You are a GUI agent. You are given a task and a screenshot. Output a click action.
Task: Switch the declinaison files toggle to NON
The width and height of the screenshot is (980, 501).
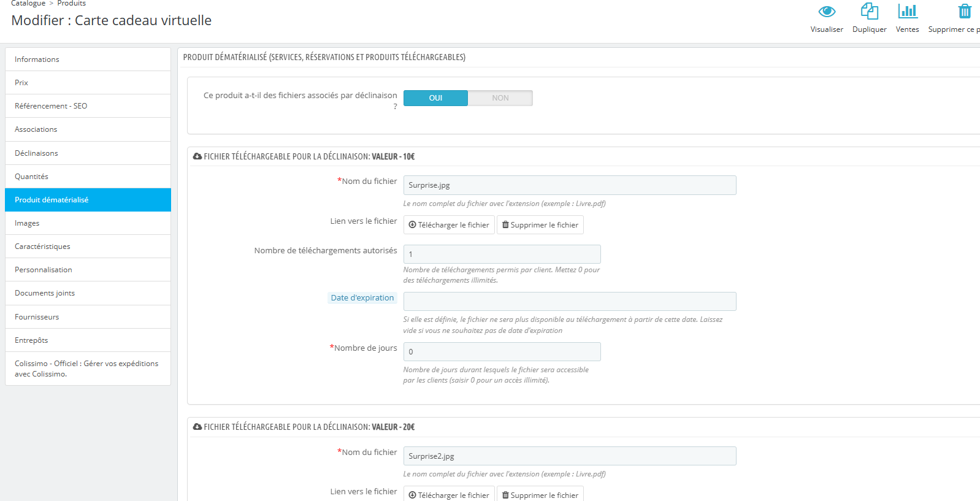(500, 98)
